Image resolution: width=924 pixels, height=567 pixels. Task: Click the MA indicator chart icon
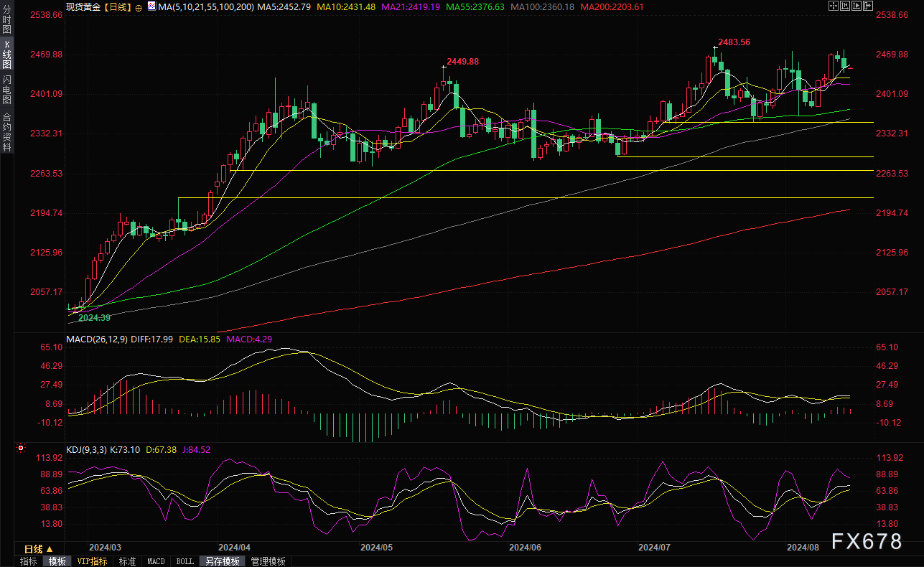pyautogui.click(x=151, y=6)
